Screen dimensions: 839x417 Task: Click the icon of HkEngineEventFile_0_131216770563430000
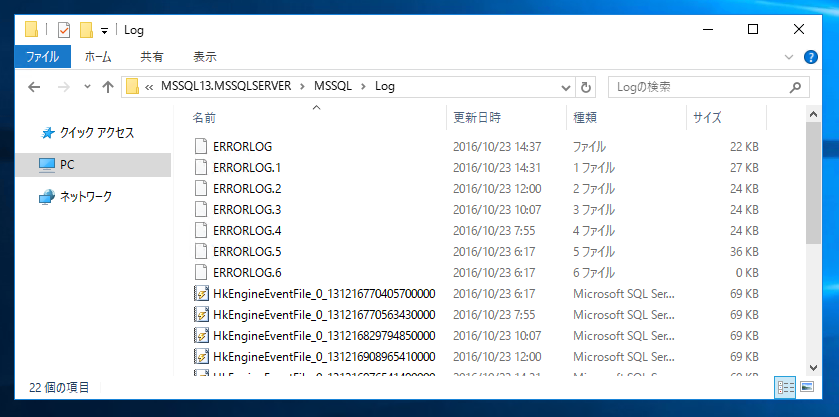coord(201,314)
